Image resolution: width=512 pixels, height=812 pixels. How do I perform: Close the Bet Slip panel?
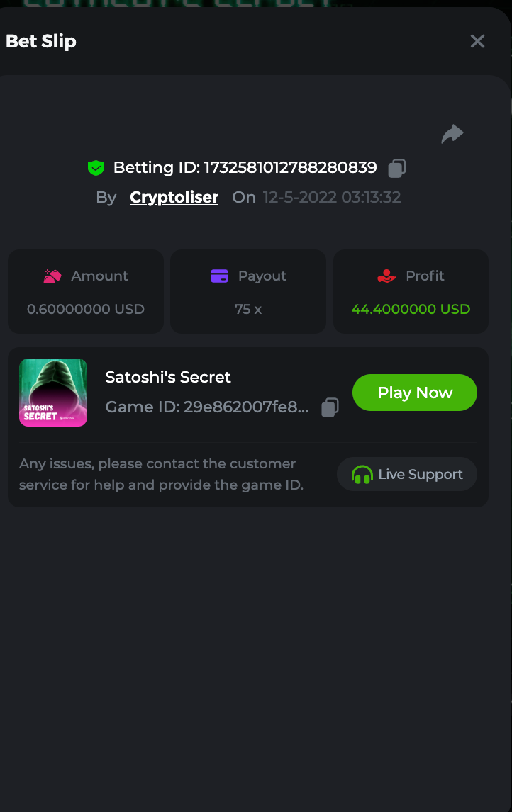click(477, 42)
